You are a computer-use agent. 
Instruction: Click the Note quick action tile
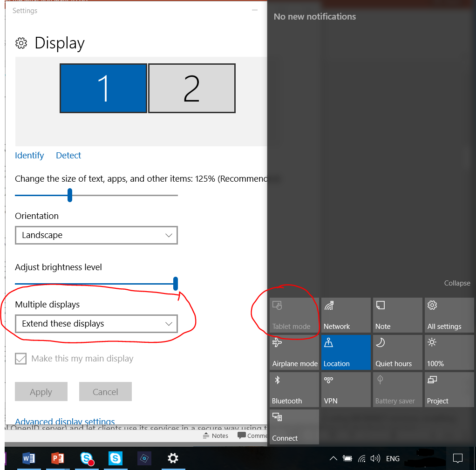pyautogui.click(x=397, y=315)
